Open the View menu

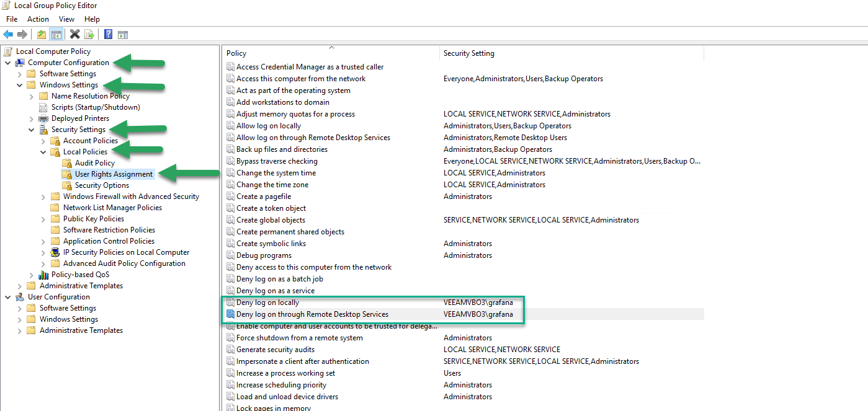[66, 19]
